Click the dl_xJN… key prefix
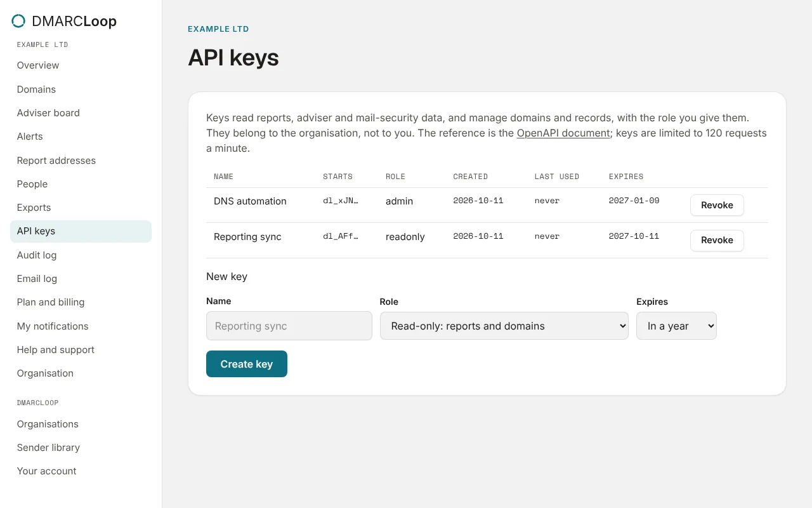The height and width of the screenshot is (508, 812). [341, 201]
